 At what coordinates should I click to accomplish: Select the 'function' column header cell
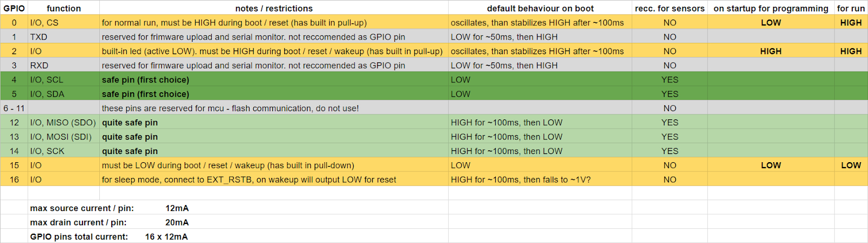click(x=63, y=8)
